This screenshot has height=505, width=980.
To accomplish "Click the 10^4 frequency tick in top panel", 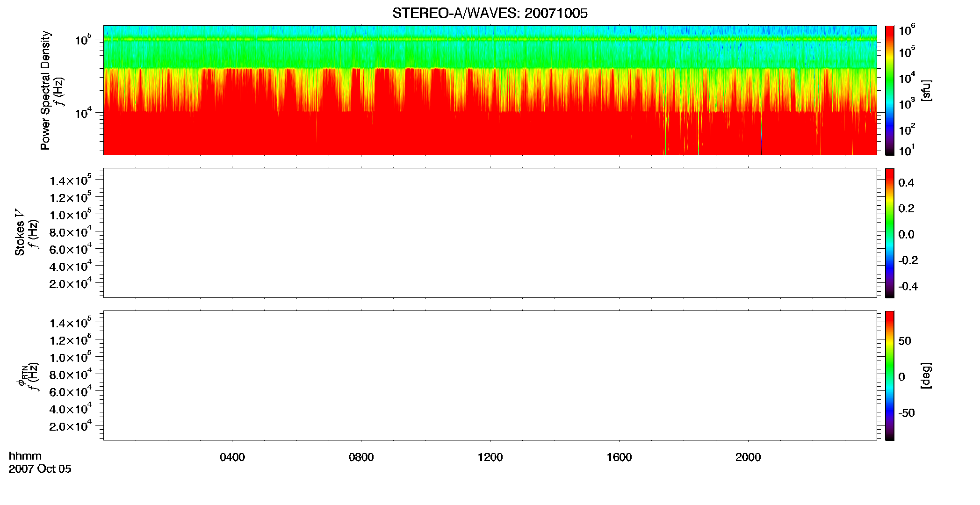I will 83,113.
